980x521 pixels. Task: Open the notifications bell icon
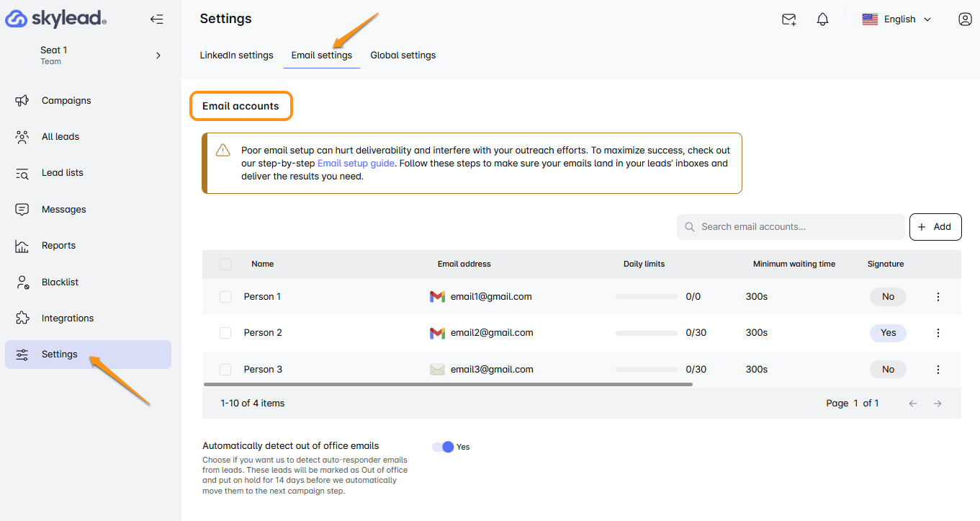(823, 19)
